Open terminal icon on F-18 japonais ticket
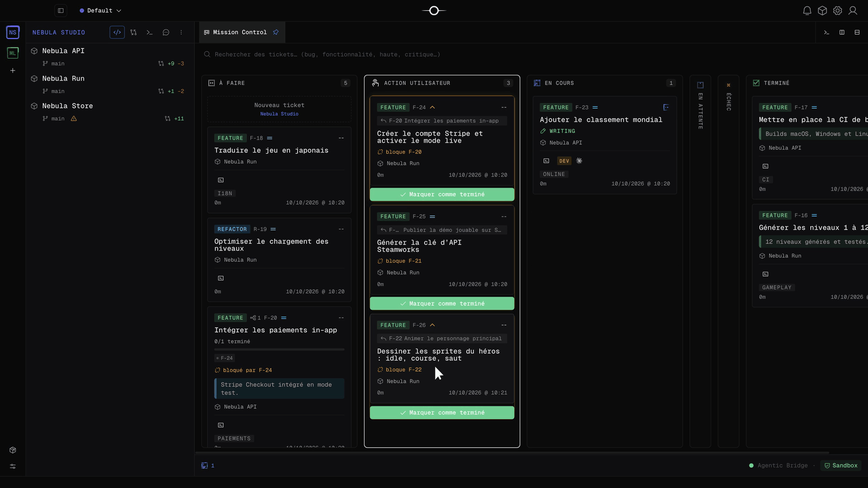Viewport: 868px width, 488px height. pyautogui.click(x=221, y=180)
